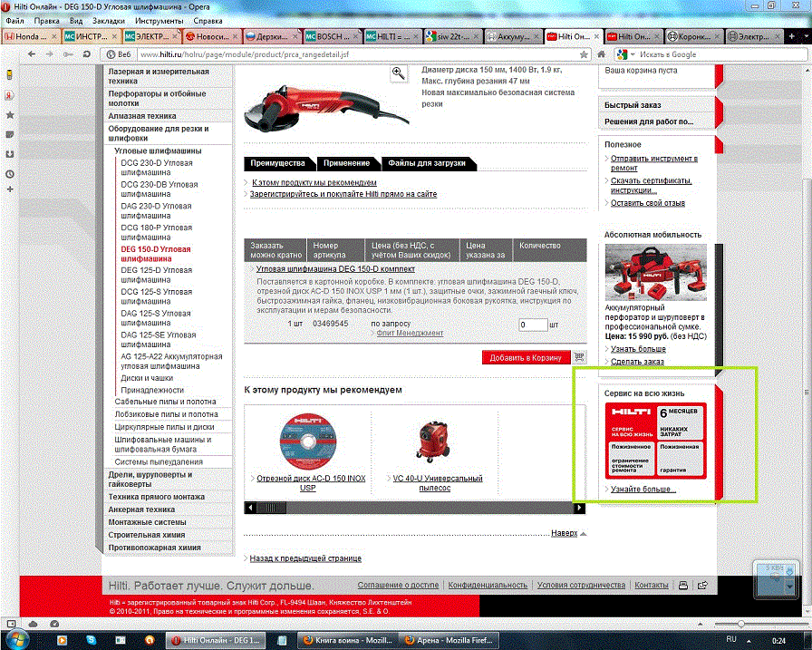Go to the home page
This screenshot has width=812, height=650.
601,54
